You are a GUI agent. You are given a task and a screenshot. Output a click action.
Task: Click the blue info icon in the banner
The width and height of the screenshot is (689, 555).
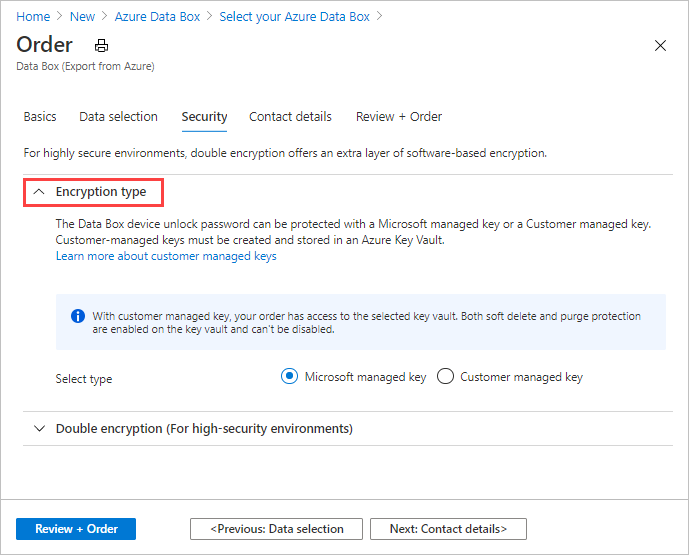[x=78, y=316]
